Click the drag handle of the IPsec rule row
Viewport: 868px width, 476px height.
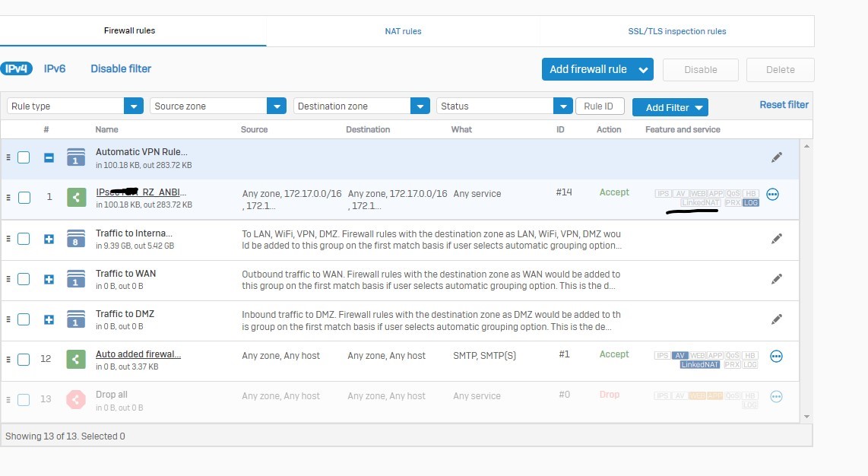[x=8, y=197]
